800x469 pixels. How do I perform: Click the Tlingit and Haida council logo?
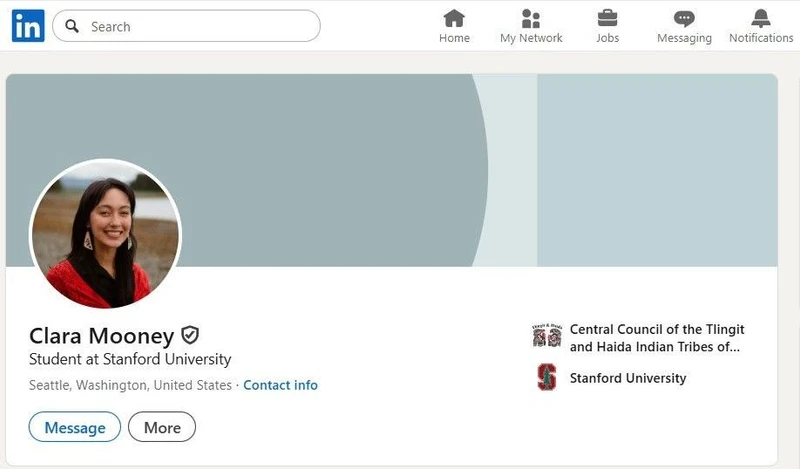(x=546, y=337)
